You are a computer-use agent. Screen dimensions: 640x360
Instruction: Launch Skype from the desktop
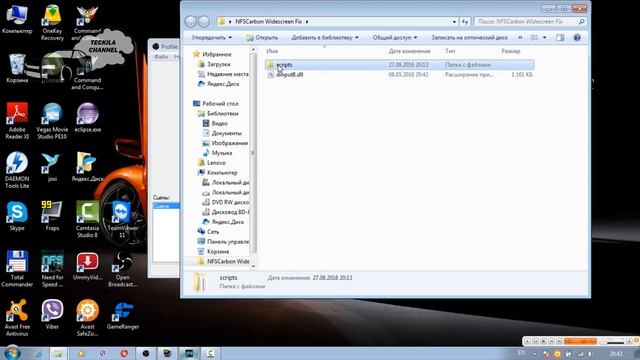[x=17, y=216]
